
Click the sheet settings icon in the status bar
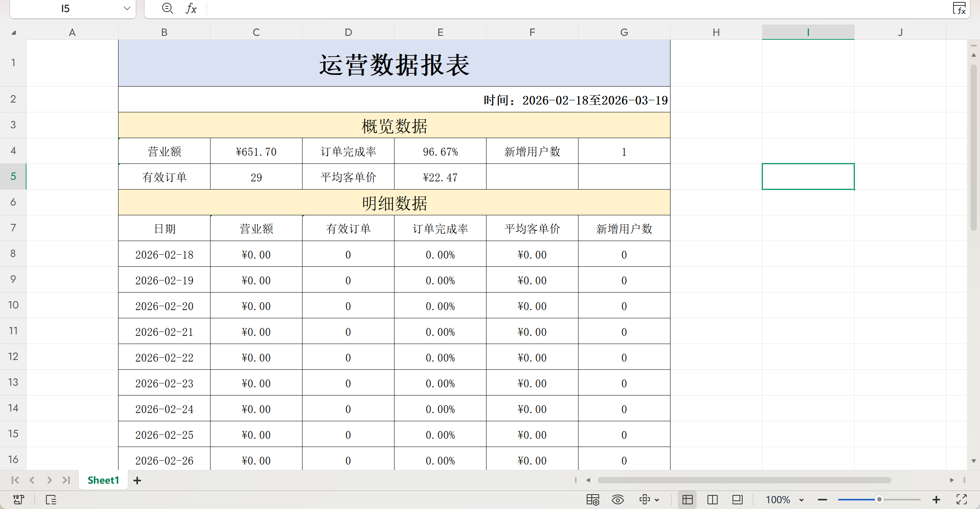click(x=593, y=500)
